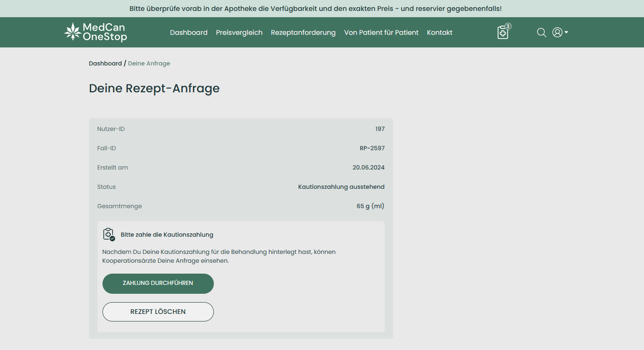Select Rezeptanforderung in the navigation

tap(303, 33)
